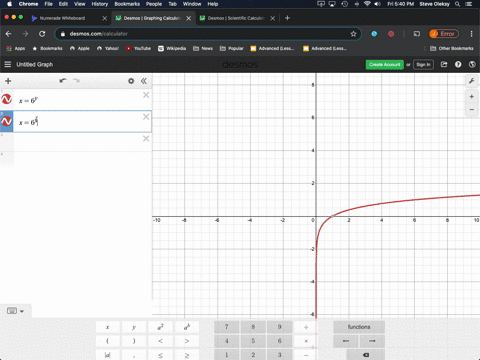Open macOS Spotlight search
The image size is (480, 360).
pyautogui.click(x=458, y=4)
